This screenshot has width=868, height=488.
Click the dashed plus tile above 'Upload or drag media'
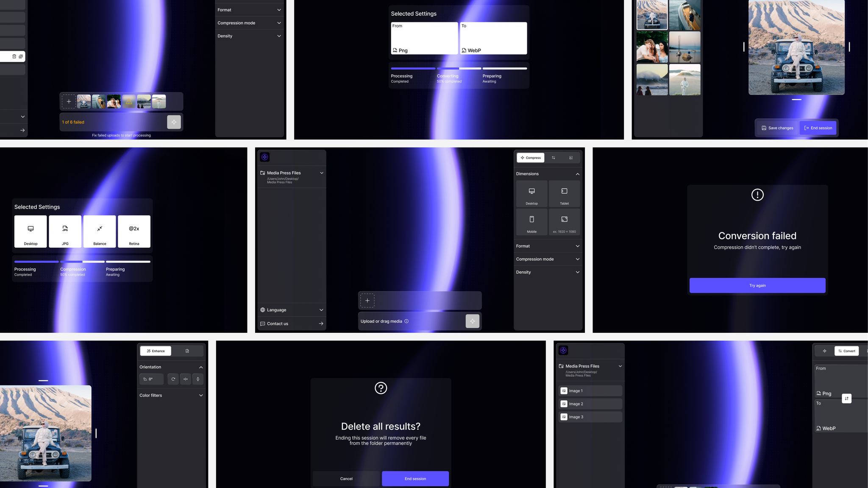click(x=367, y=301)
